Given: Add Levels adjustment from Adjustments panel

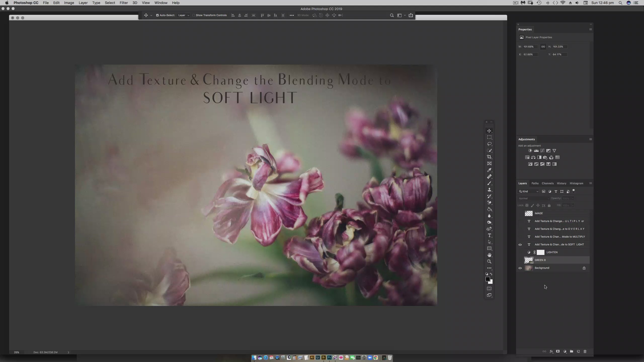Looking at the screenshot, I should [x=536, y=151].
